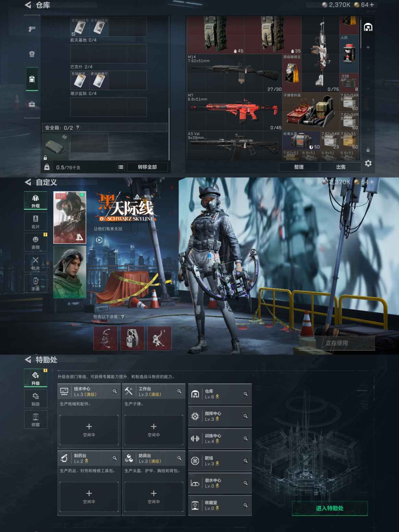Click the question mark next to 安全箱

pyautogui.click(x=78, y=128)
